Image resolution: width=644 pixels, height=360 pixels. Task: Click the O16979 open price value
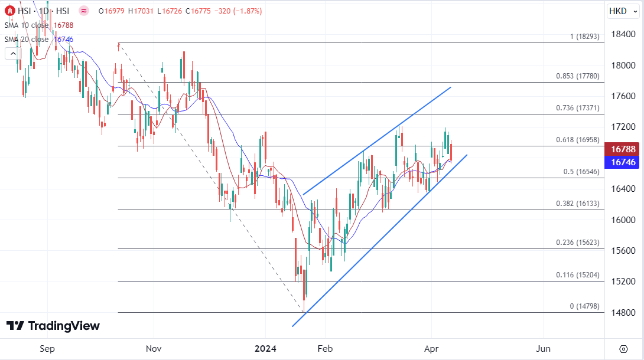[111, 11]
